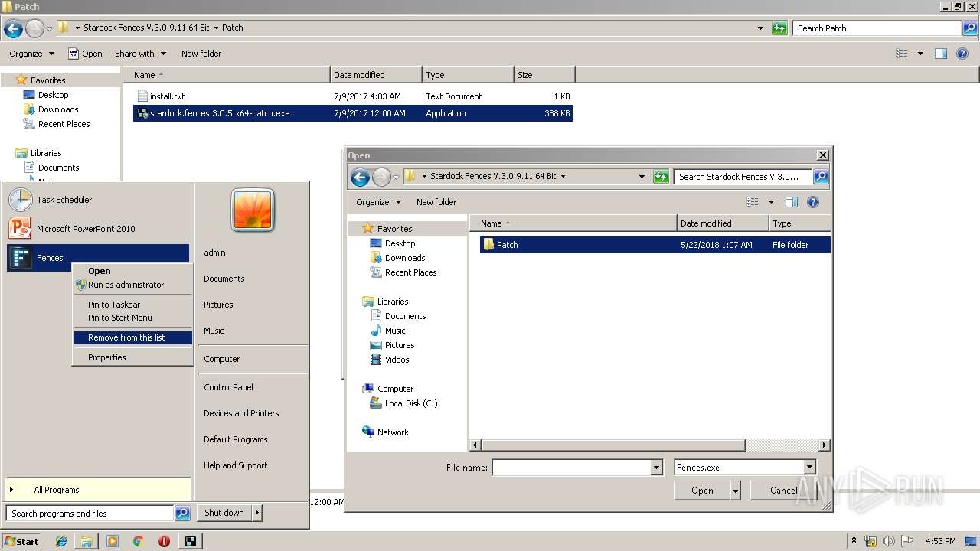Click Back arrow in Patch explorer window
This screenshot has height=551, width=980.
tap(13, 29)
